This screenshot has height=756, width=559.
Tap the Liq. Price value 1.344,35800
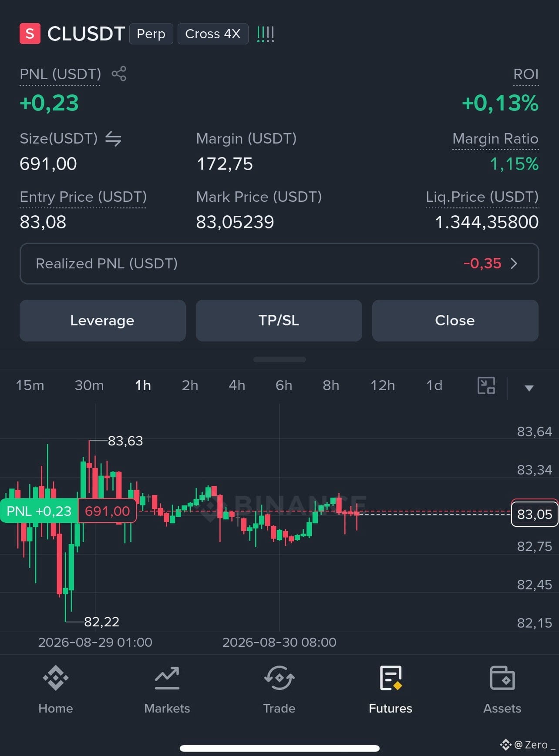[x=487, y=222]
